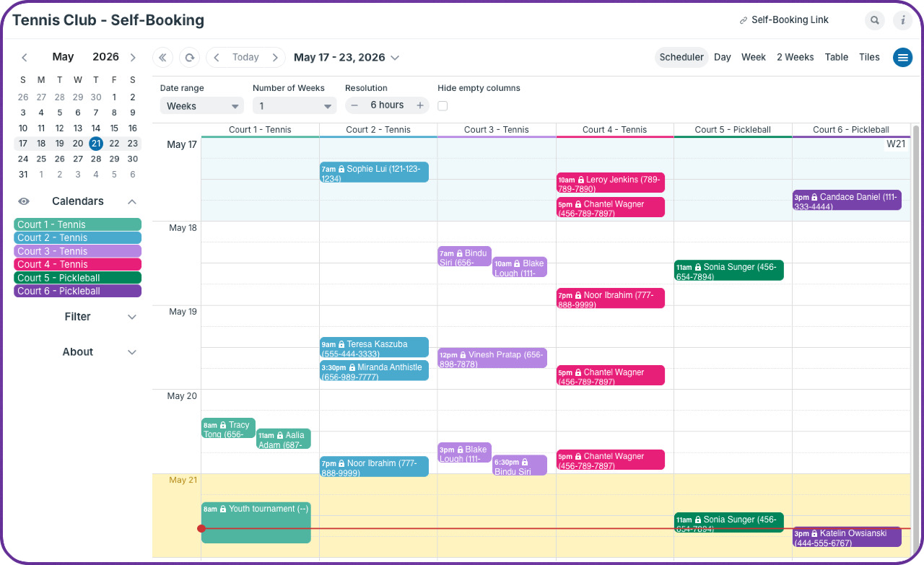Open Sonia Sunger 11am booking on May 18
Viewport: 924px width, 565px height.
729,271
